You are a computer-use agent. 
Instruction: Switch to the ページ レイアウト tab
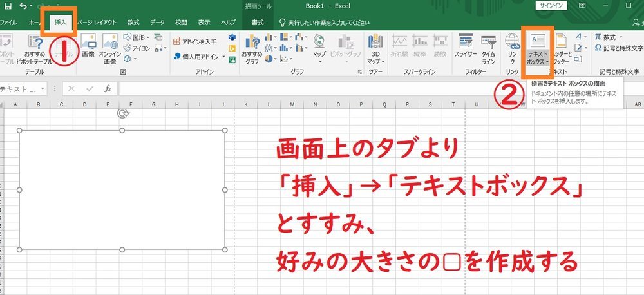pos(97,22)
